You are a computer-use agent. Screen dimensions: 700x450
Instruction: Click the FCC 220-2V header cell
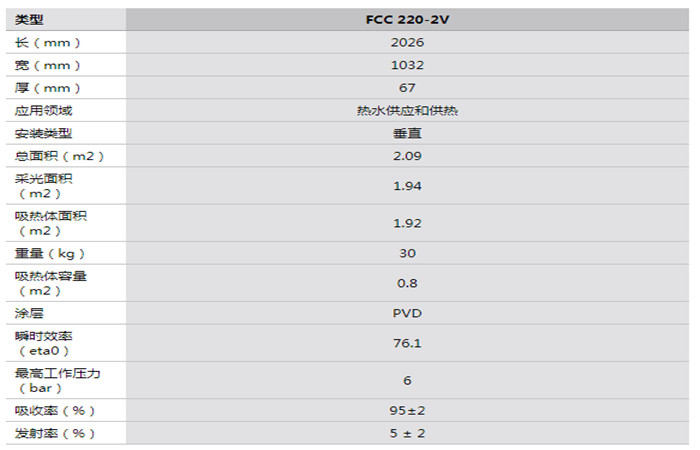point(407,19)
